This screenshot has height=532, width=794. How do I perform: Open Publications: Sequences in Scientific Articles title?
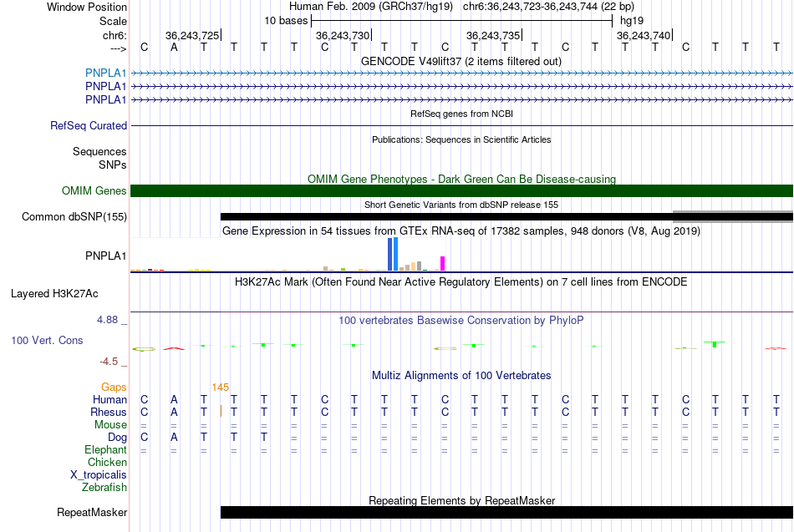(x=461, y=139)
